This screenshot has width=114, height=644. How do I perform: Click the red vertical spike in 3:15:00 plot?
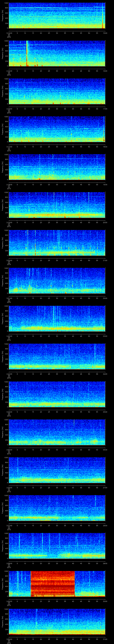tap(27, 53)
